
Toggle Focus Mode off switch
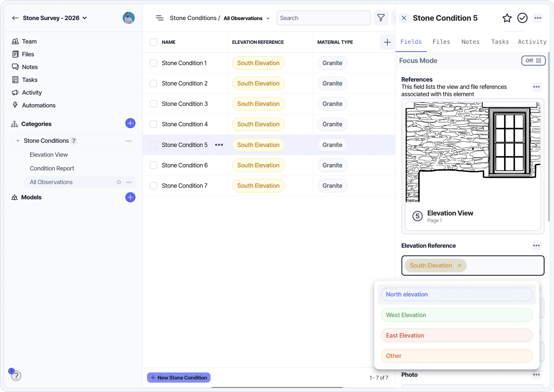533,61
